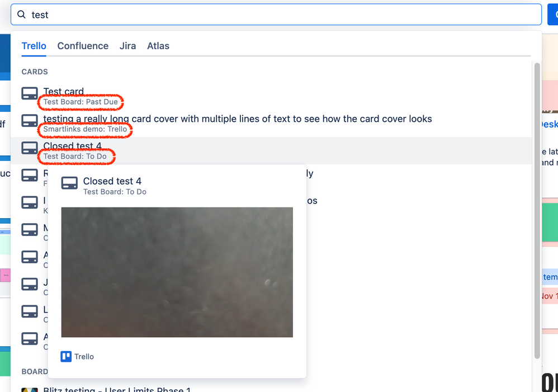This screenshot has height=392, width=558.
Task: Click board icon beside Blitz testing result
Action: click(x=30, y=390)
